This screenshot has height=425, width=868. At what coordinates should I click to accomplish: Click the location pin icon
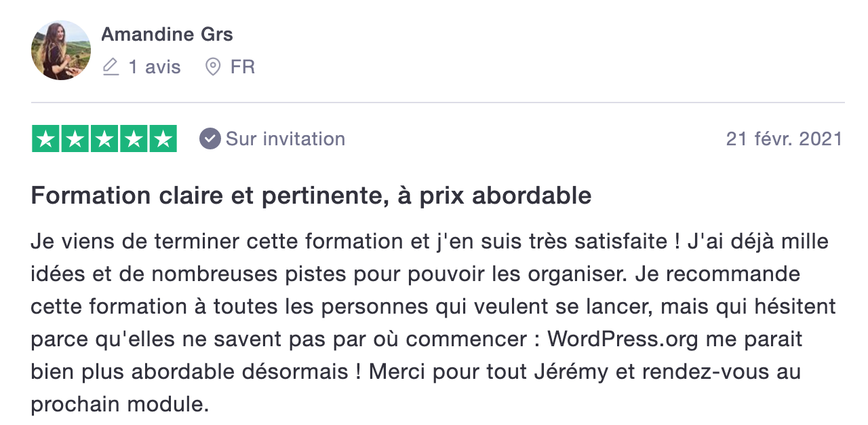213,67
